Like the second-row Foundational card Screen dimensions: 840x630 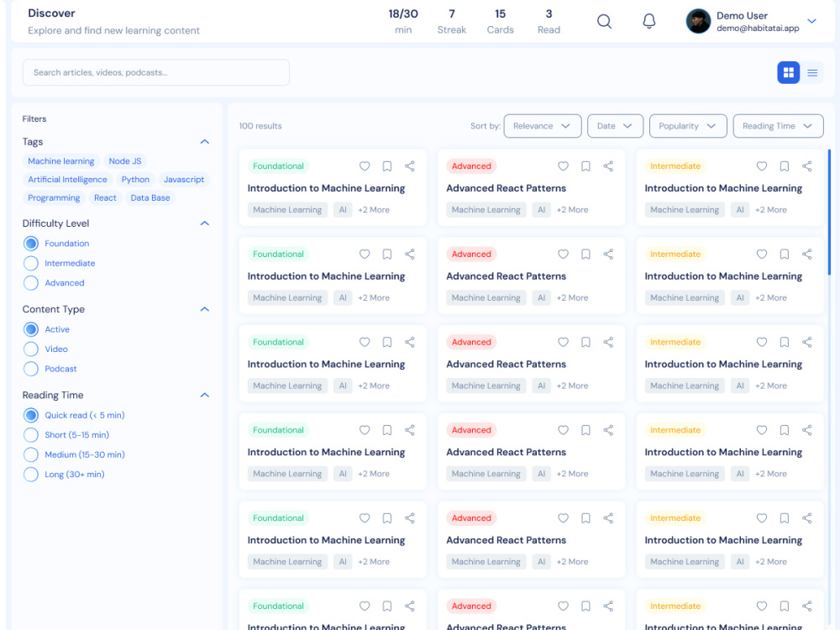coord(365,254)
